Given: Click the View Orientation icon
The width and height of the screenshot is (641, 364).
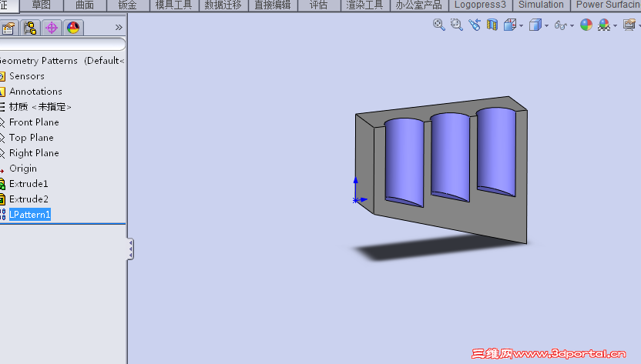Looking at the screenshot, I should [510, 25].
